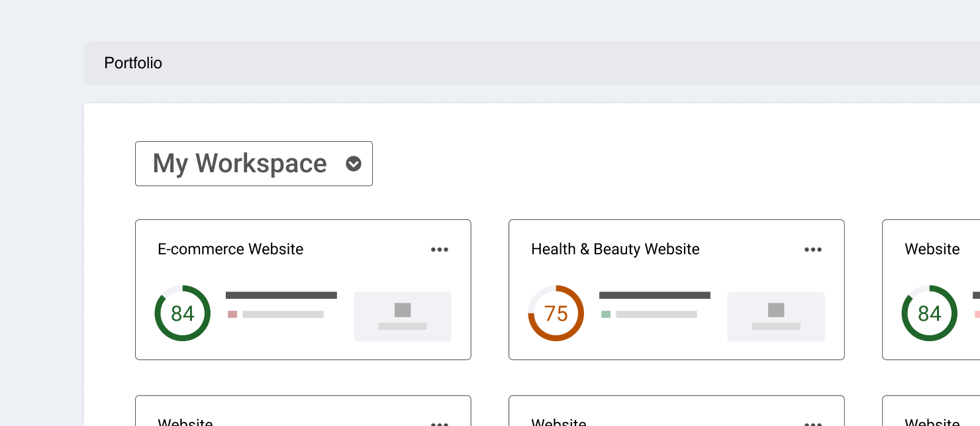
Task: Click the 84 score ring on E-commerce Website
Action: (x=183, y=313)
